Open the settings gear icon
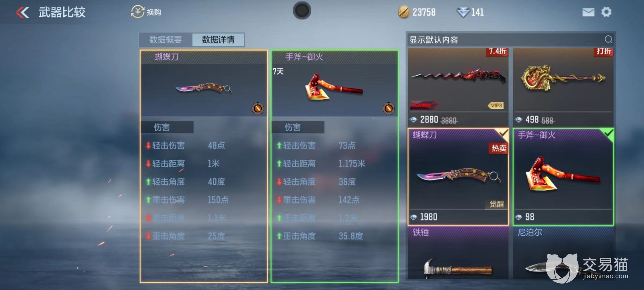This screenshot has height=290, width=644. (606, 12)
